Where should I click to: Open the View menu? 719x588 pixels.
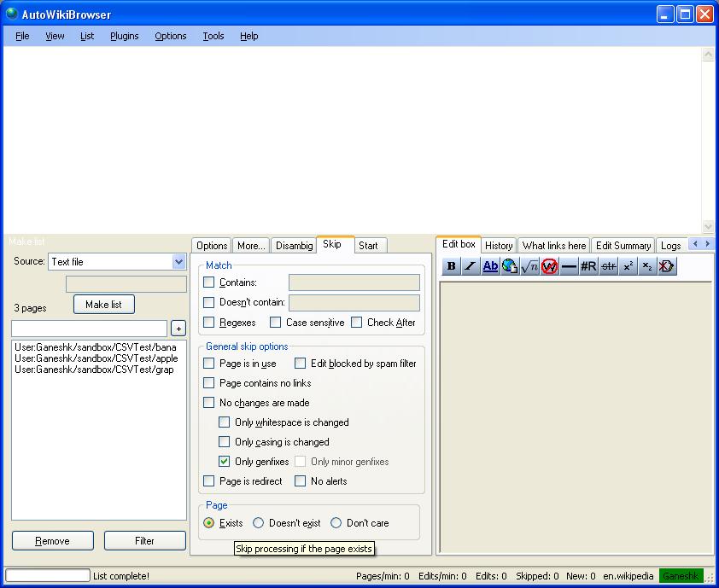(x=55, y=36)
